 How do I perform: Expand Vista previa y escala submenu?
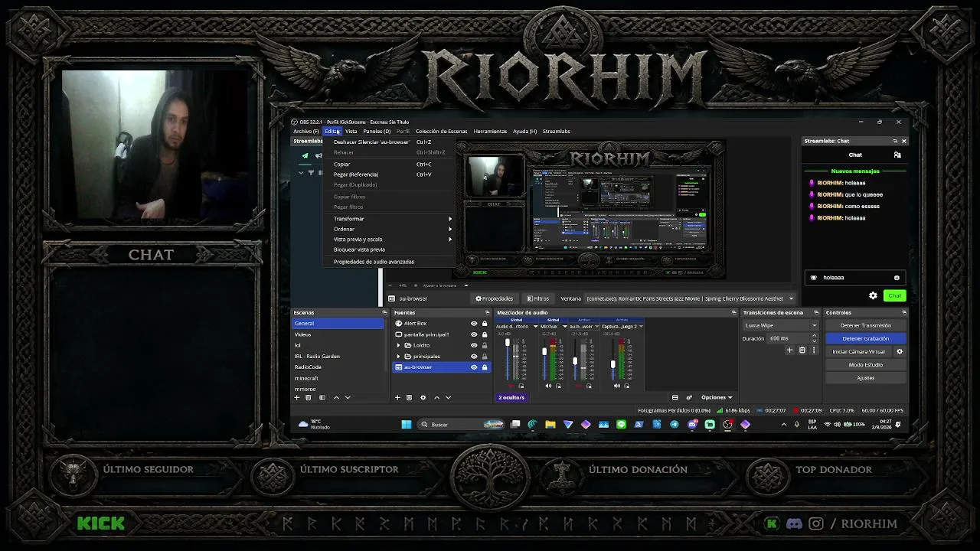[x=389, y=240]
